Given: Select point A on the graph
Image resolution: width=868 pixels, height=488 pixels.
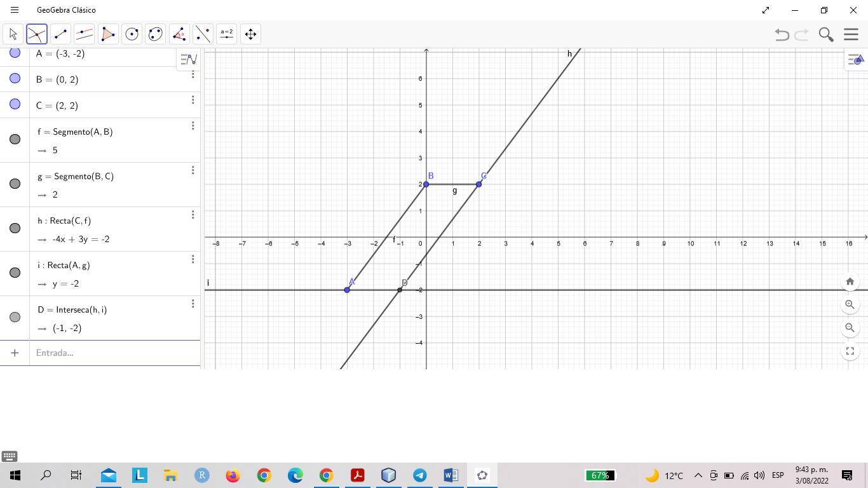Looking at the screenshot, I should [x=347, y=290].
